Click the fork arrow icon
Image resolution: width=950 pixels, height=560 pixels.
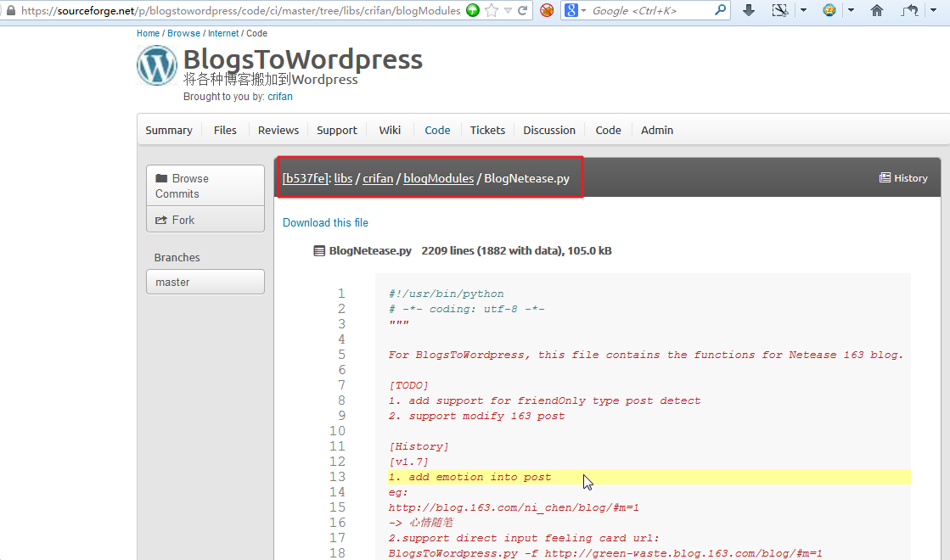coord(161,221)
